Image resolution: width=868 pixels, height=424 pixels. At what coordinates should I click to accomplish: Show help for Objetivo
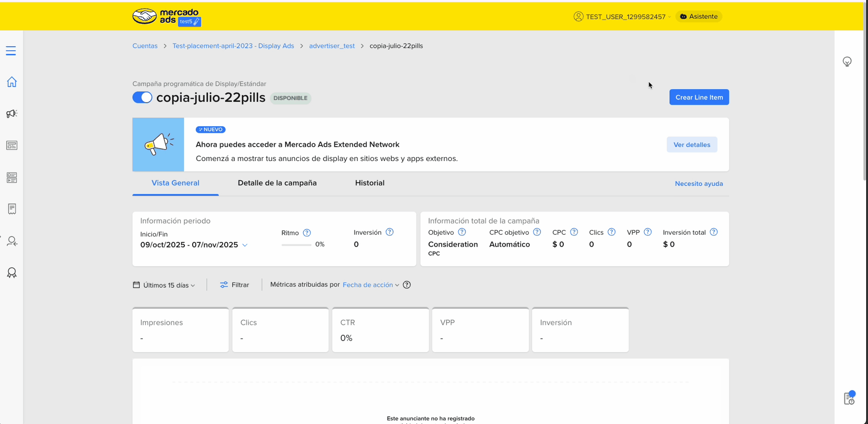pos(462,232)
